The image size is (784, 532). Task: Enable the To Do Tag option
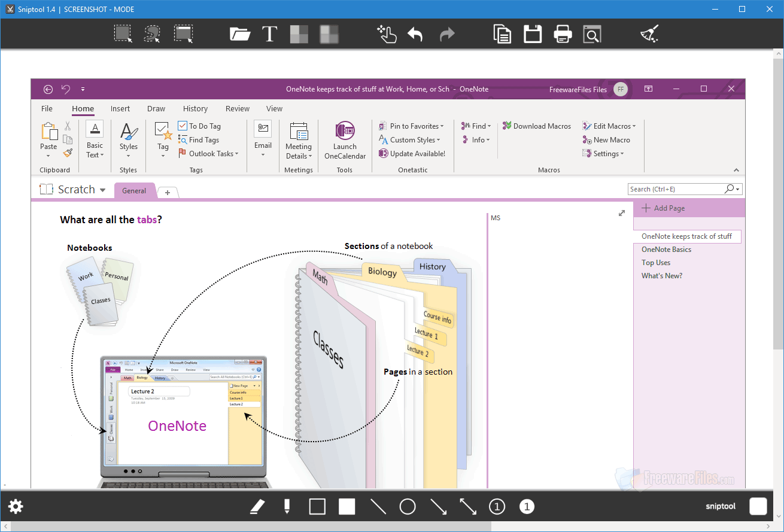(199, 126)
